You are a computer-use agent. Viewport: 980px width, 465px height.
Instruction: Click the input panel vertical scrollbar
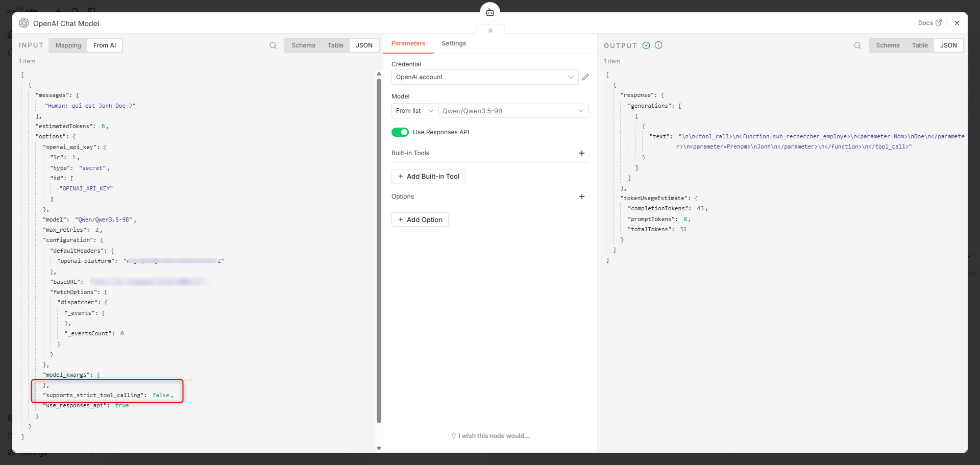[379, 250]
